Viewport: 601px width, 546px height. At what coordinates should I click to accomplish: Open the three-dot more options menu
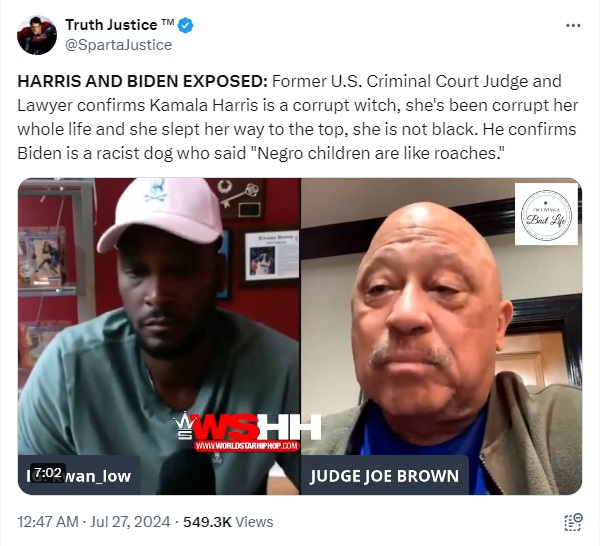click(573, 26)
